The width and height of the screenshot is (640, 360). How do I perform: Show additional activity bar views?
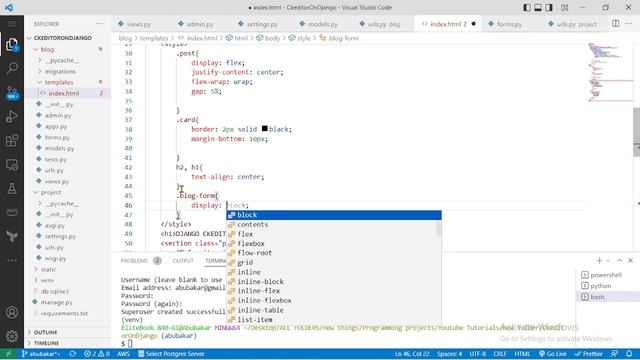pos(12,260)
